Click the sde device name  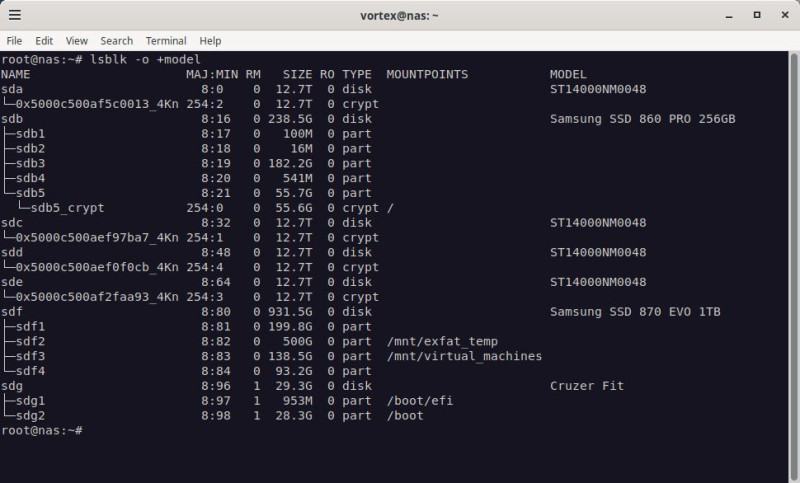click(x=12, y=282)
